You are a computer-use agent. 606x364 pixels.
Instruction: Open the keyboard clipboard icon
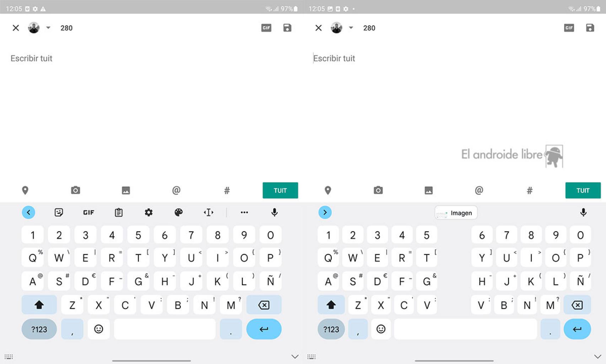pyautogui.click(x=119, y=212)
